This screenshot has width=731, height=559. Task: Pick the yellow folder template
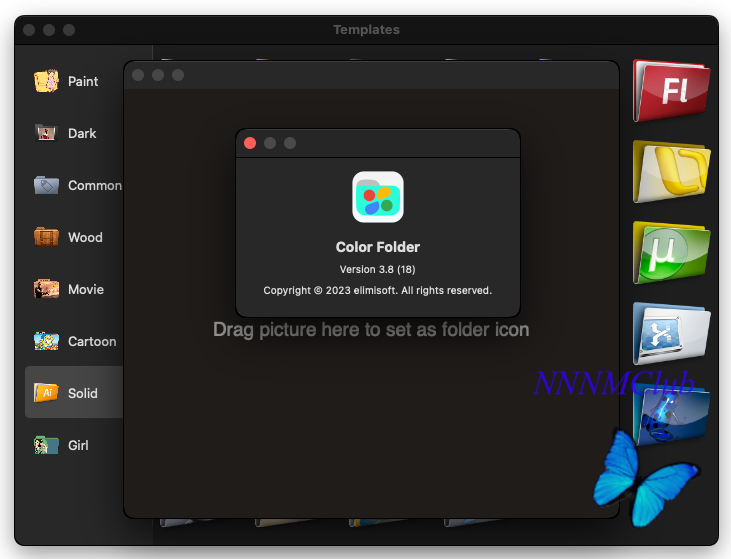point(671,172)
